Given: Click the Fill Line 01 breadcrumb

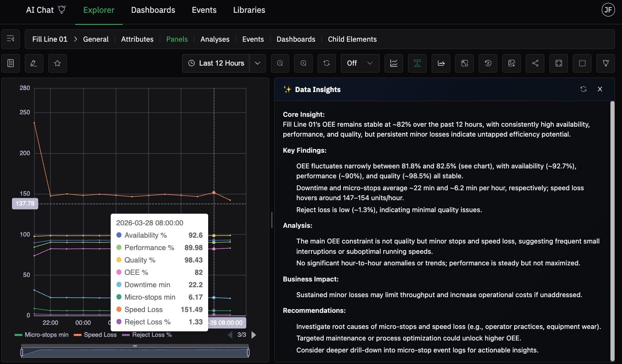Looking at the screenshot, I should pos(50,39).
